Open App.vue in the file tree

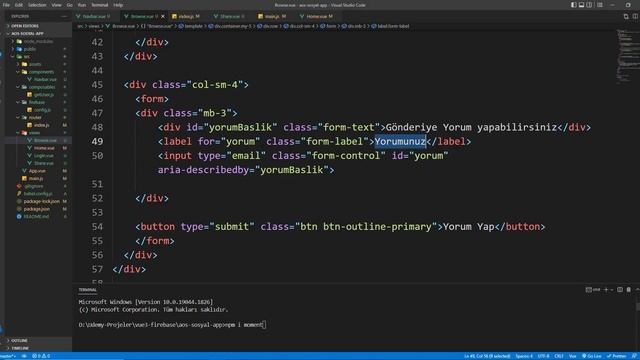pos(37,171)
